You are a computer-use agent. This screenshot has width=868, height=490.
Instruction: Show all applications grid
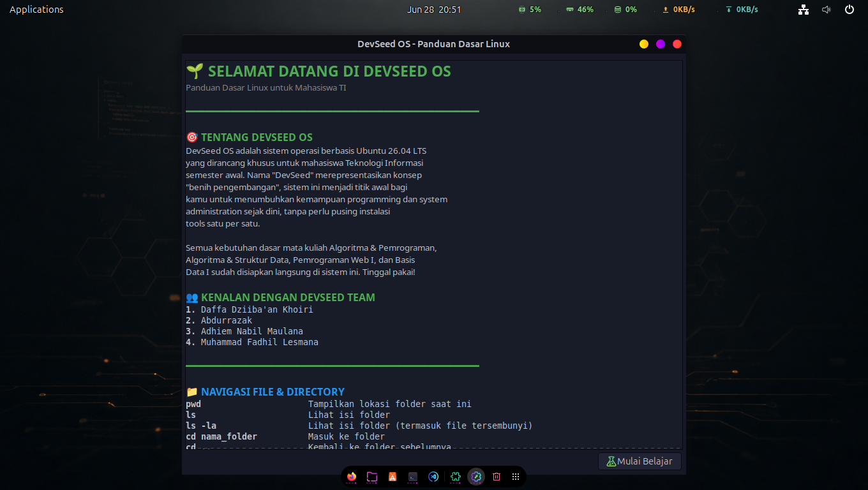(516, 477)
